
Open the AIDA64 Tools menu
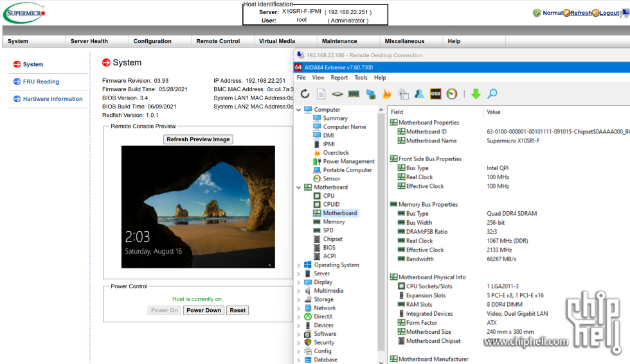[x=361, y=78]
